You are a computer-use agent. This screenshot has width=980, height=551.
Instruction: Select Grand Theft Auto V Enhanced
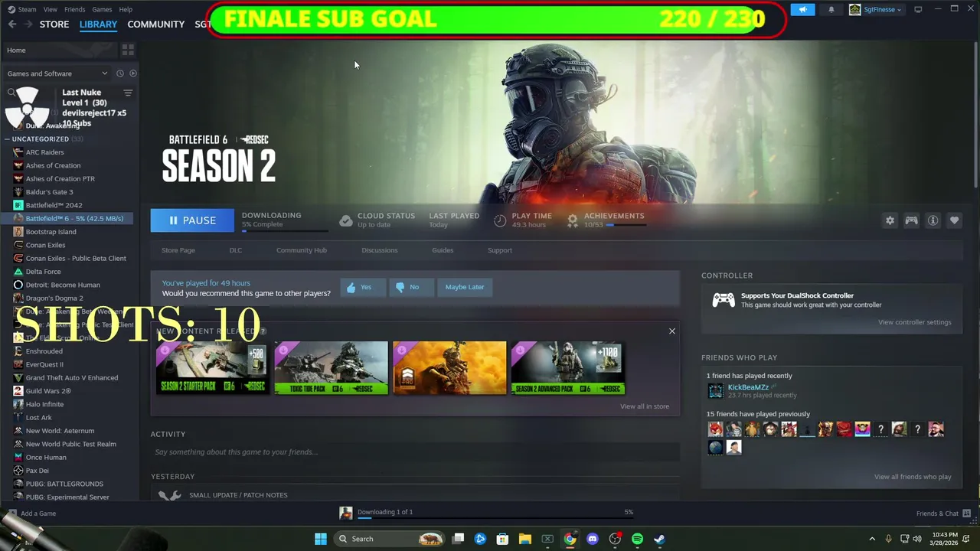(72, 378)
